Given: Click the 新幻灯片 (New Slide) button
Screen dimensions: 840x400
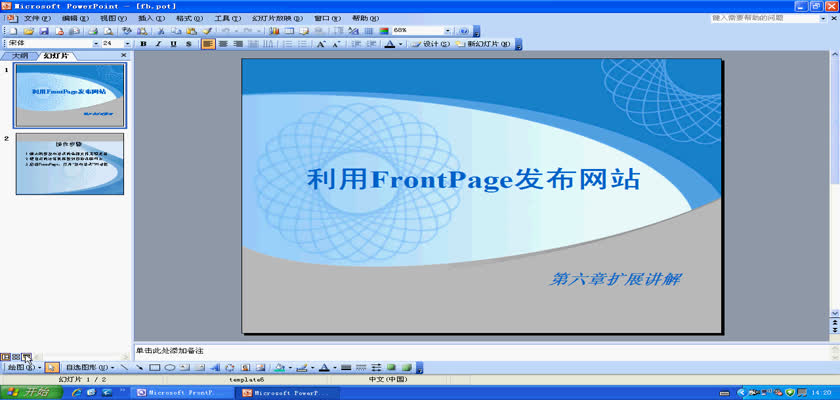Looking at the screenshot, I should [x=483, y=44].
